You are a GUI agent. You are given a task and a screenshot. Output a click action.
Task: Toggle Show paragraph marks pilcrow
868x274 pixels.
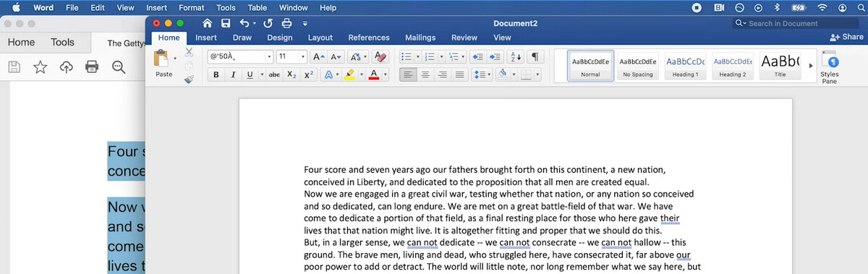(535, 56)
